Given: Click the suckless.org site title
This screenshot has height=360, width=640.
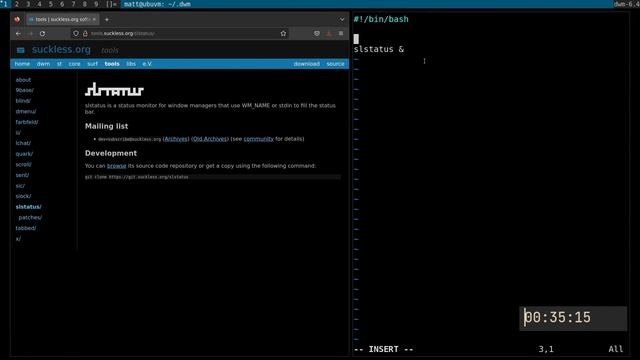Looking at the screenshot, I should [61, 49].
